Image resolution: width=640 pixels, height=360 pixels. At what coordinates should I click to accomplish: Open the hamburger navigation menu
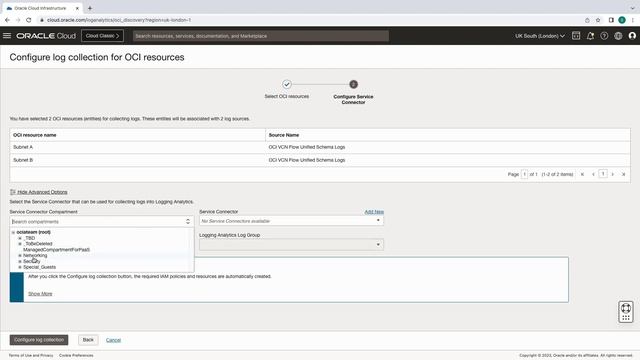pos(7,36)
